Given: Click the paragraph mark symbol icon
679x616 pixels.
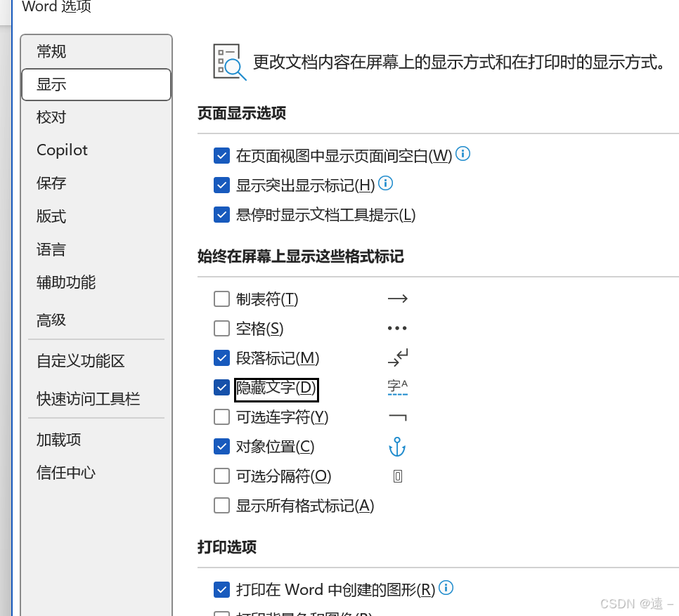Looking at the screenshot, I should [x=397, y=358].
